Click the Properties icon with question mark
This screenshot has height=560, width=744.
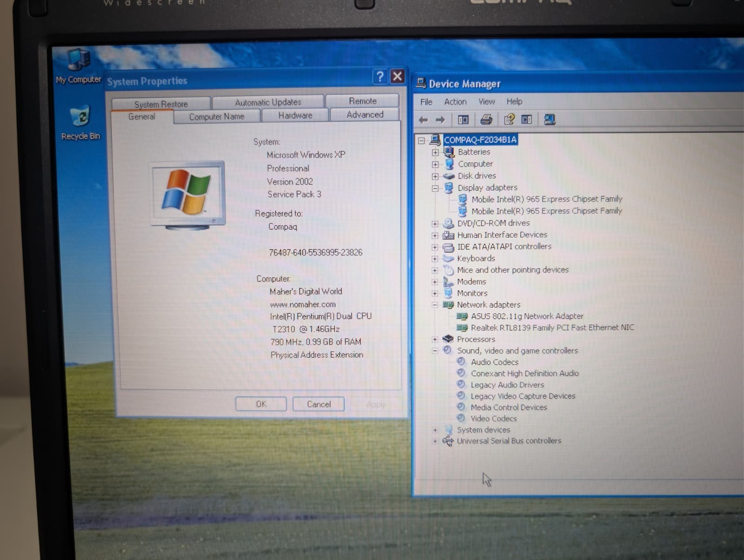(509, 120)
